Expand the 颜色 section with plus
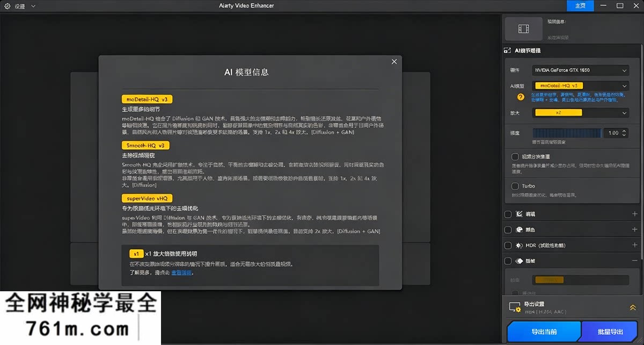 coord(635,229)
